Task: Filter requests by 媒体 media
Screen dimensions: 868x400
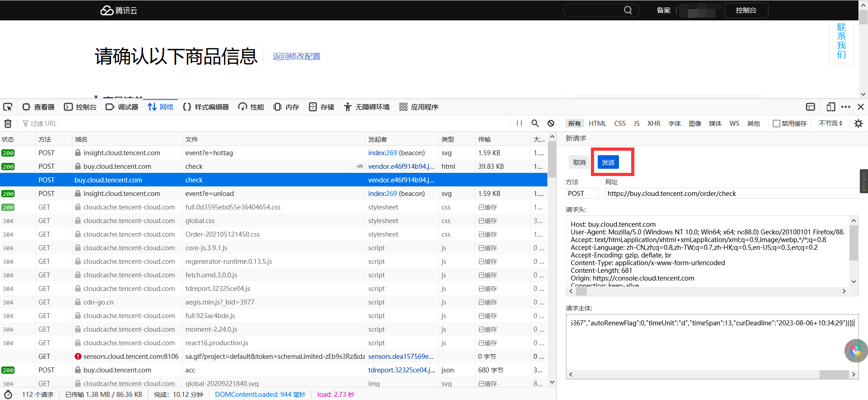Action: pyautogui.click(x=715, y=124)
